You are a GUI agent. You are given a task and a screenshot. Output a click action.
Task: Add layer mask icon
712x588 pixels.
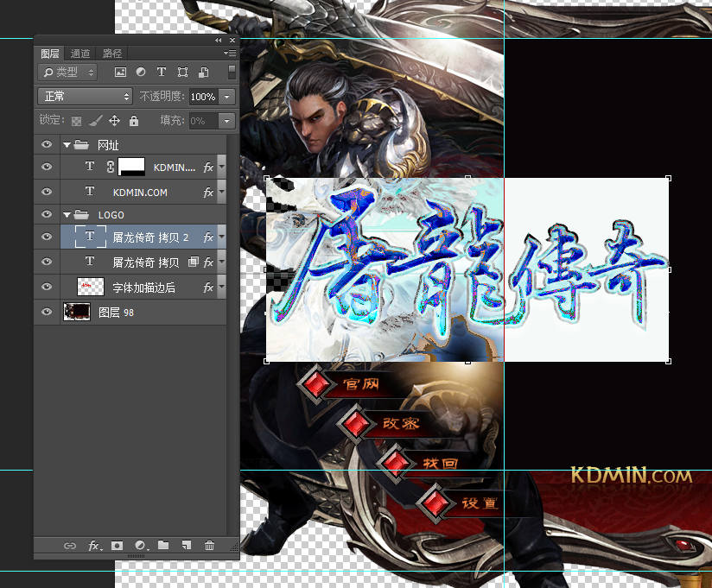(118, 546)
